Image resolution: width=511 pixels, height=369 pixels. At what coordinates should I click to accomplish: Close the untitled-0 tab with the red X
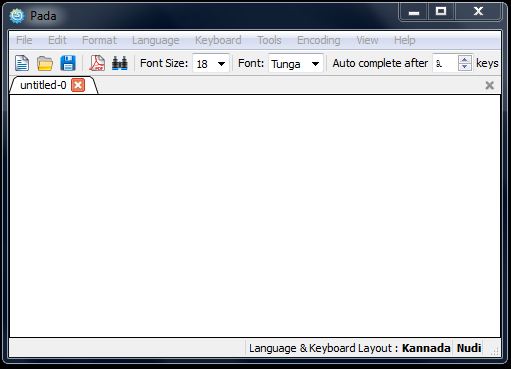tap(78, 85)
